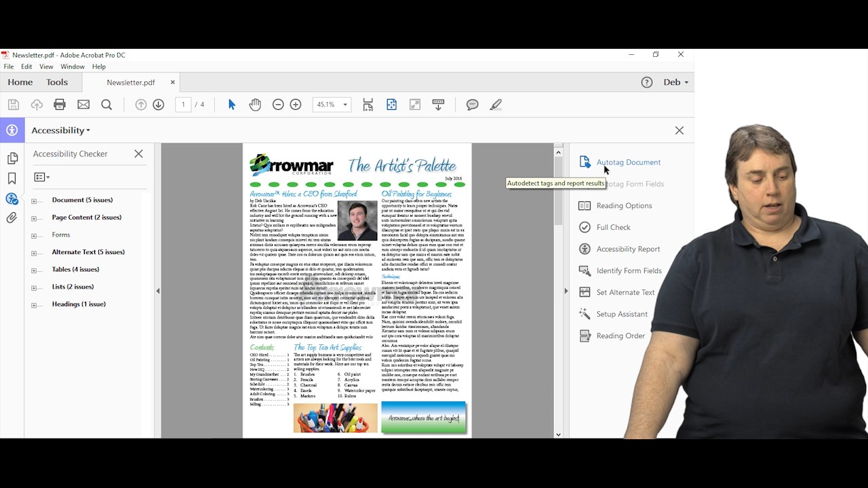Click the Add comment sticky note icon

(x=473, y=104)
